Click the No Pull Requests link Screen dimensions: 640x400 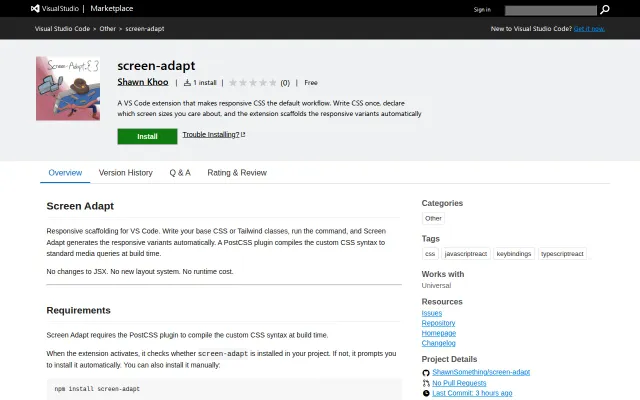(459, 383)
